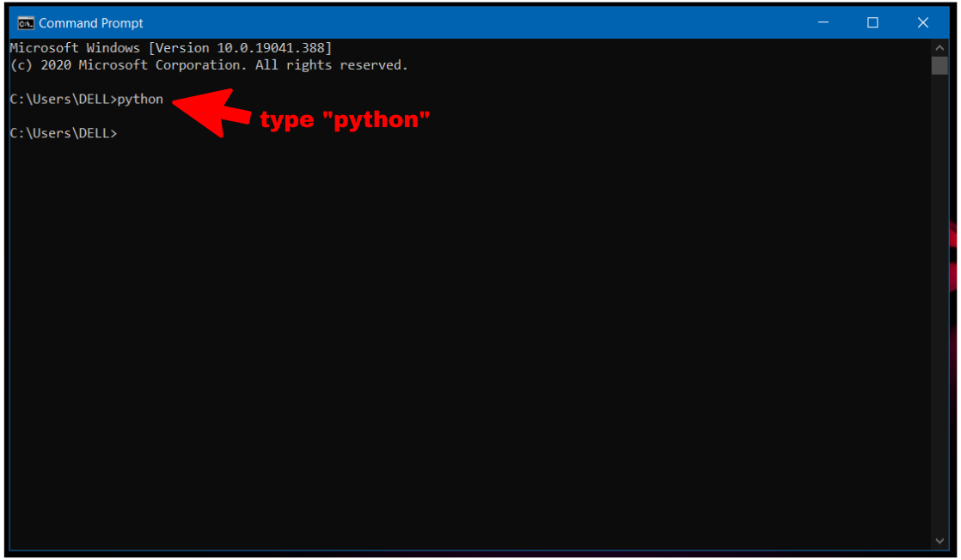The width and height of the screenshot is (961, 560).
Task: Click the "Microsoft Windows" version line
Action: 171,48
